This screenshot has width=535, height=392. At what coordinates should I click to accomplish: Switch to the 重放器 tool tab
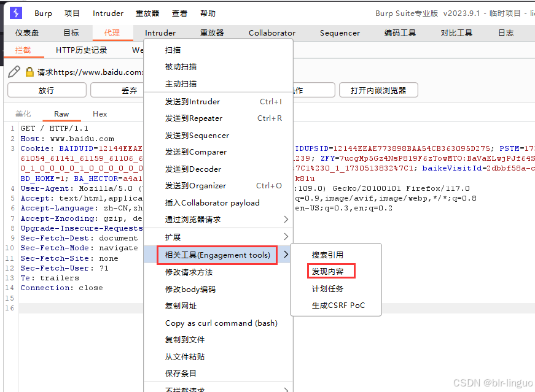click(x=212, y=33)
